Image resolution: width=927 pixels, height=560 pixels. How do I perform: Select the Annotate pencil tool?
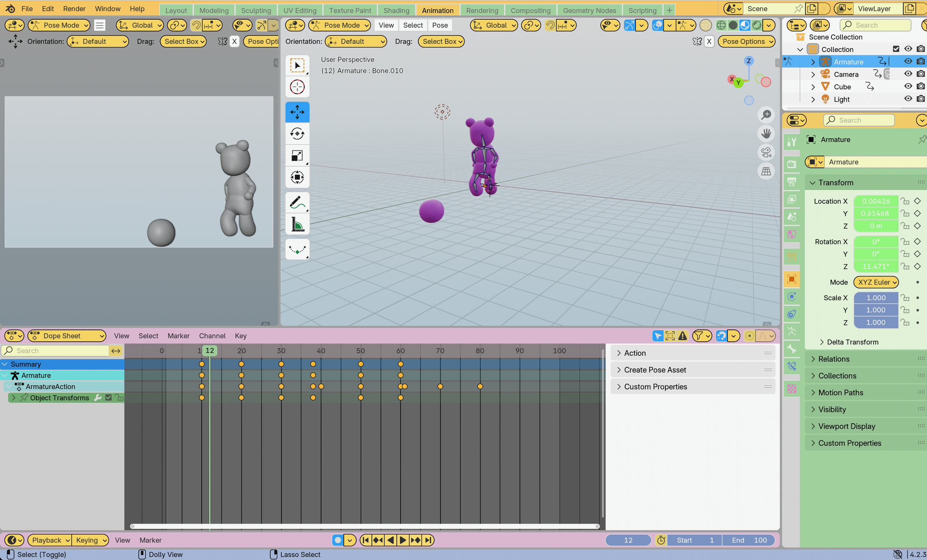297,202
